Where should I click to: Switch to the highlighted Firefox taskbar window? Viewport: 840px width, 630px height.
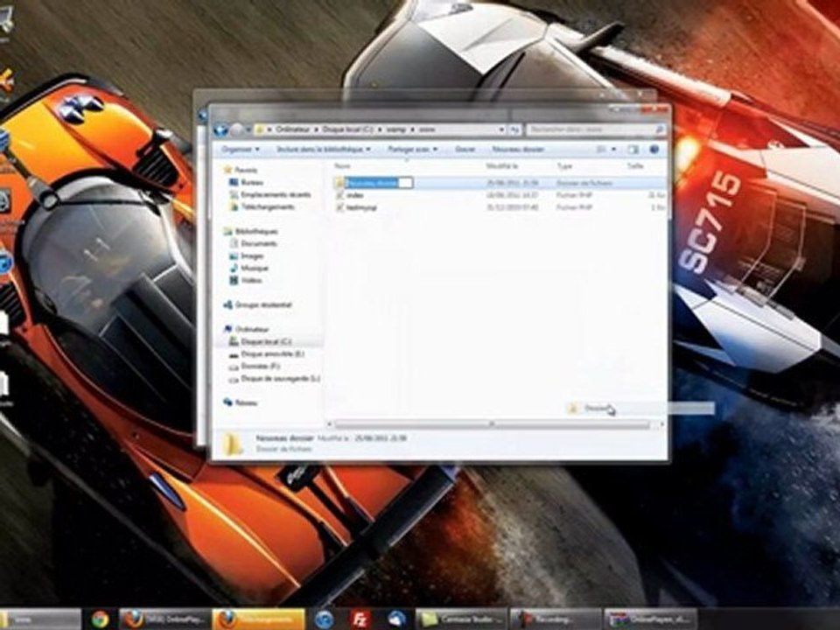click(x=259, y=619)
